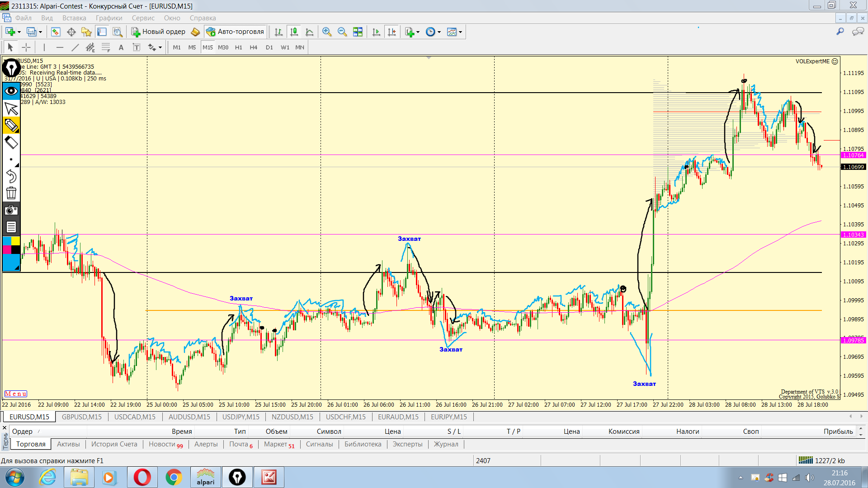The width and height of the screenshot is (868, 488).
Task: Open the Сервис menu
Action: coord(143,18)
